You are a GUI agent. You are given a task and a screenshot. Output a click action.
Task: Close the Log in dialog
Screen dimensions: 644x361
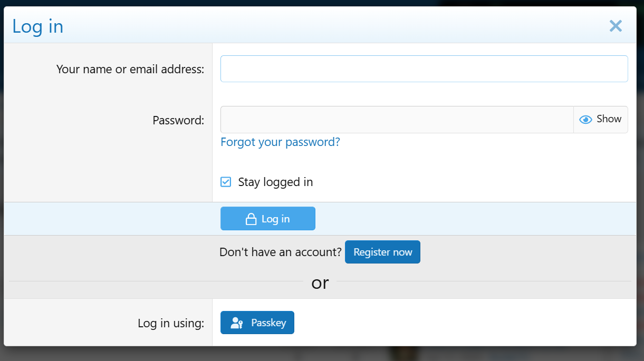click(616, 26)
